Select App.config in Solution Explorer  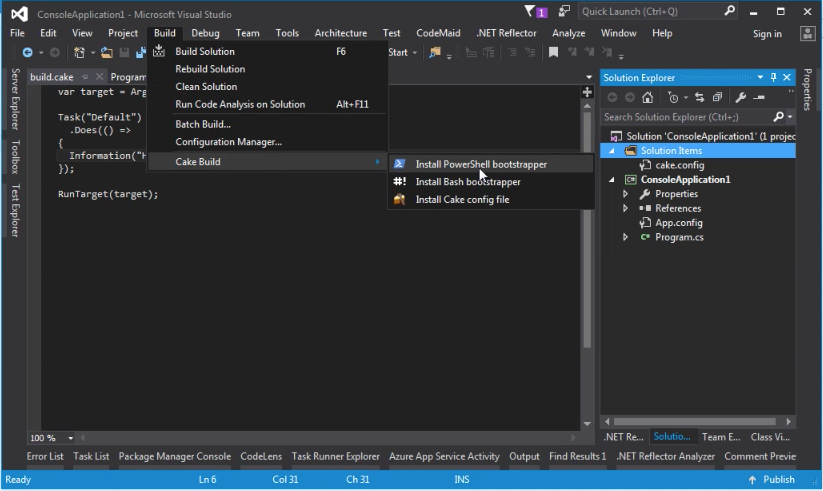point(678,223)
